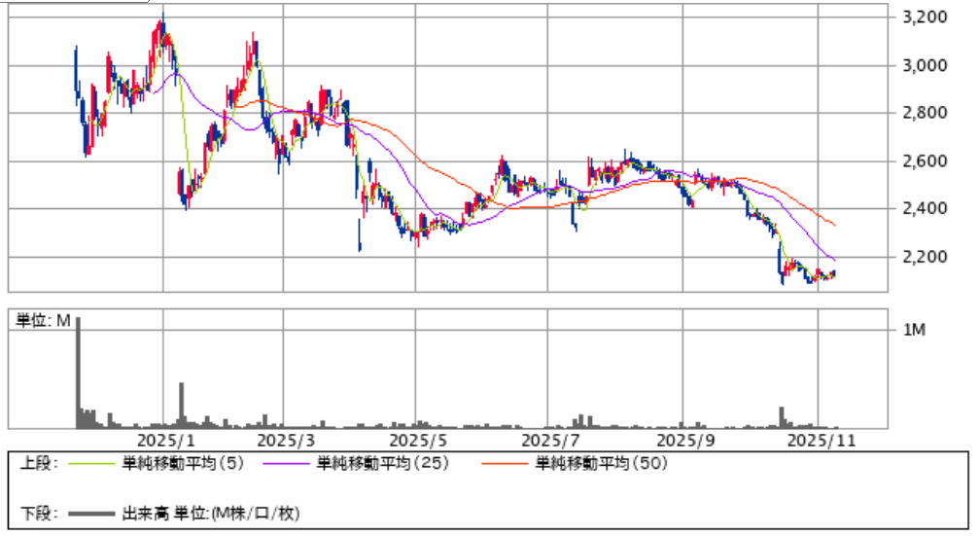Click the 2025/9 date axis label
The height and width of the screenshot is (536, 980).
682,439
